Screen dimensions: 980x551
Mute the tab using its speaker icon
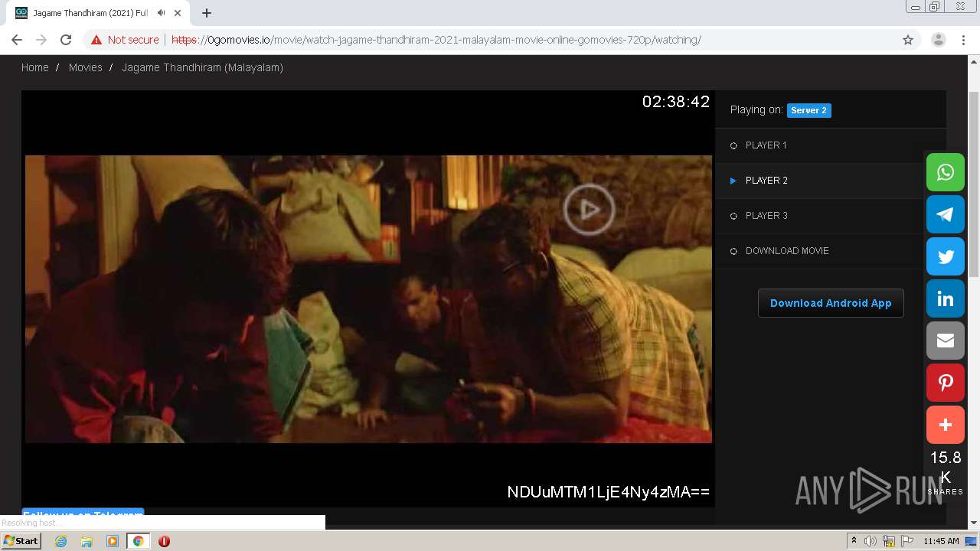point(161,13)
